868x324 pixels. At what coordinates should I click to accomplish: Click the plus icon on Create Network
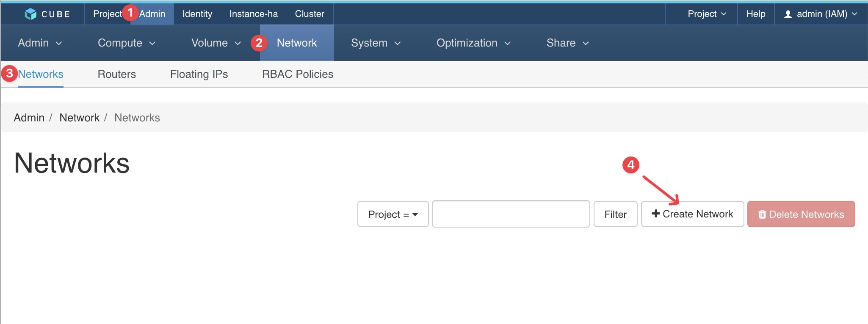click(656, 214)
